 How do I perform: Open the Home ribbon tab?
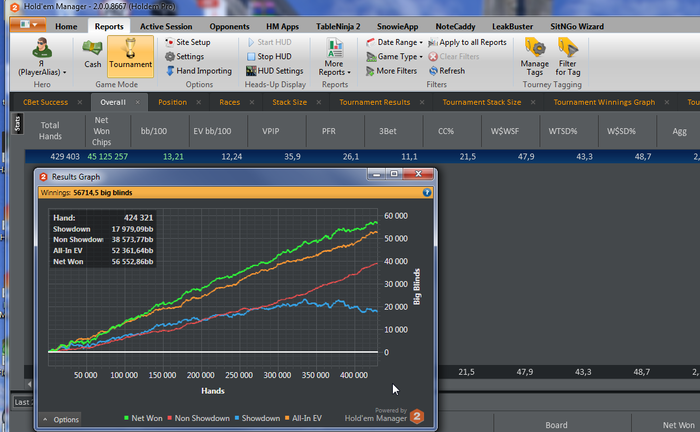click(66, 26)
